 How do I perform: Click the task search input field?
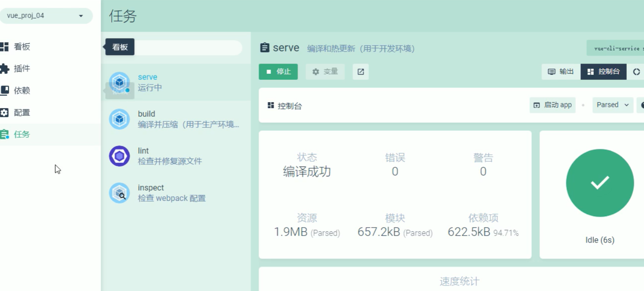[176, 48]
